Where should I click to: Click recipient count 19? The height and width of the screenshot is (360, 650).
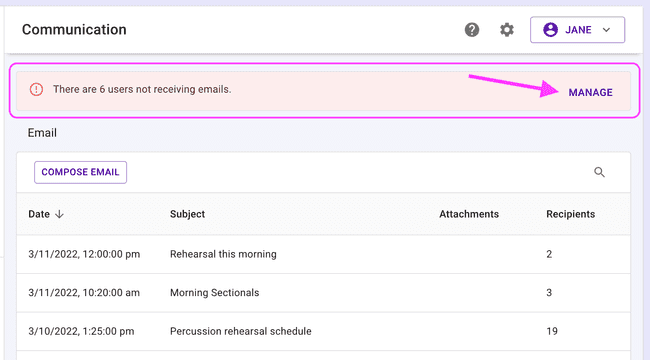pos(552,331)
